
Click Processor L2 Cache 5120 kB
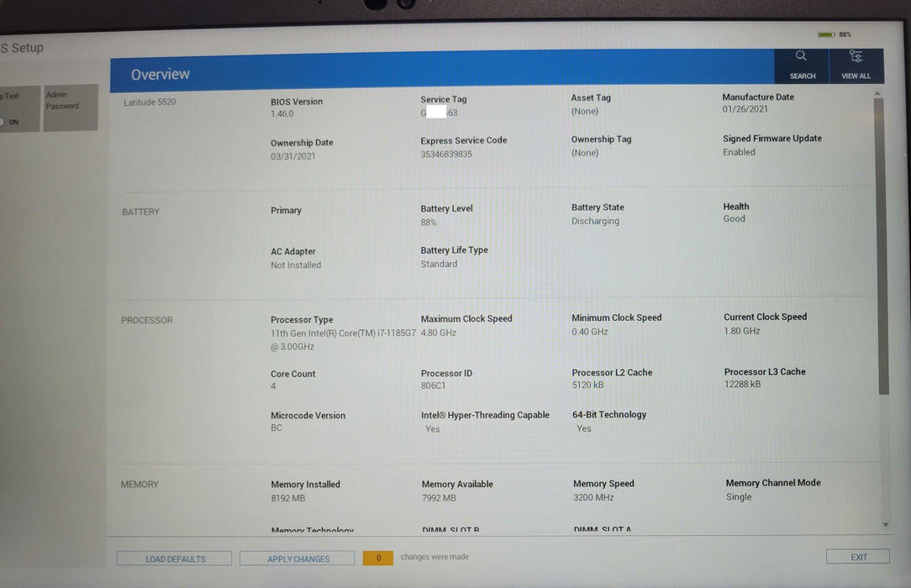tap(588, 385)
